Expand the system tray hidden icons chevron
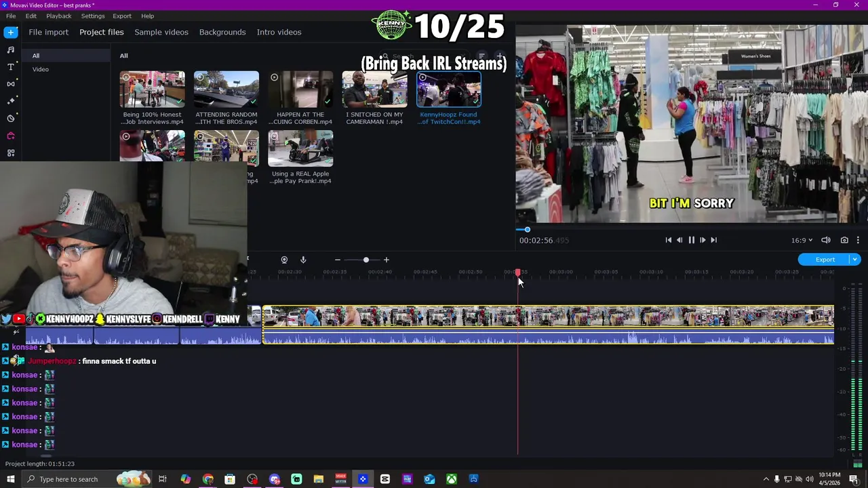 click(766, 479)
